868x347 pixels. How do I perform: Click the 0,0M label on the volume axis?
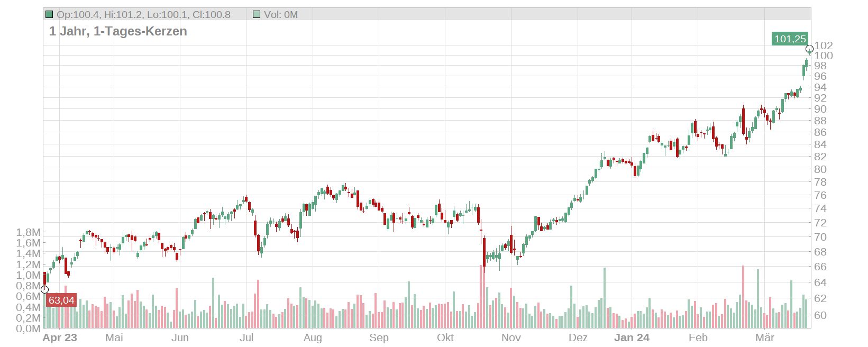point(28,328)
